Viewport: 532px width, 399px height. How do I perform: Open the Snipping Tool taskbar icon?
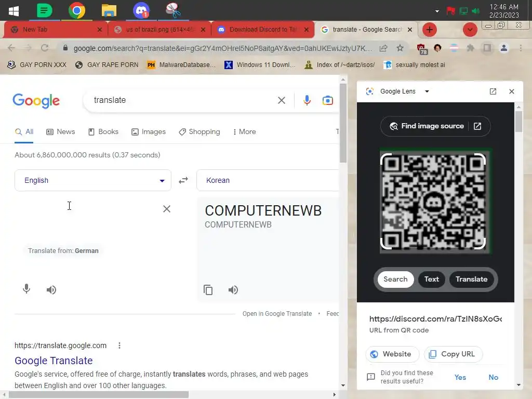(173, 10)
